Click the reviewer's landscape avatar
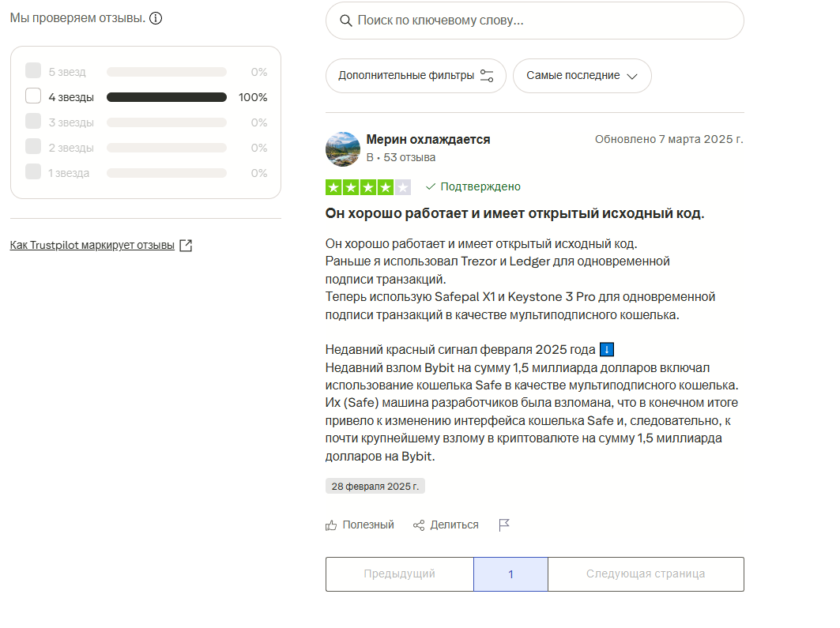Viewport: 840px width, 628px height. [x=343, y=149]
